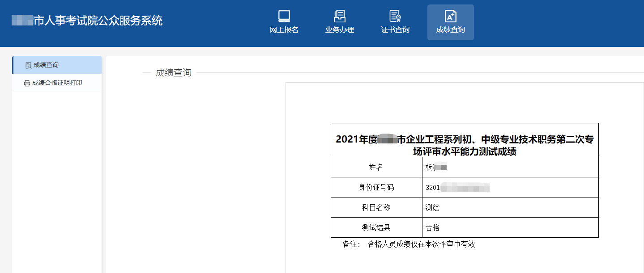Viewport: 644px width, 273px height.
Task: Click the sidebar 成绩查询 document icon
Action: click(x=28, y=65)
